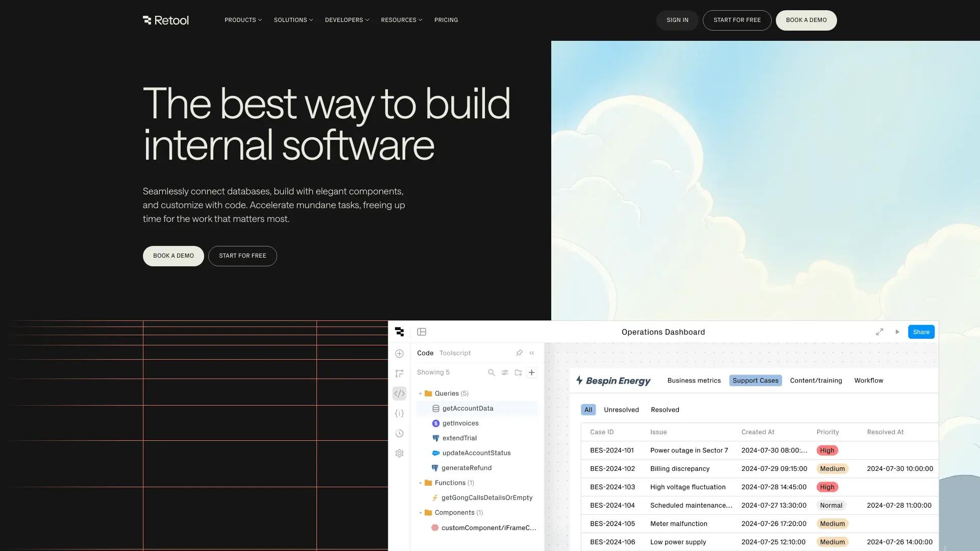Open the State panel with the {i} icon
Screen dimensions: 980x551
[x=399, y=413]
